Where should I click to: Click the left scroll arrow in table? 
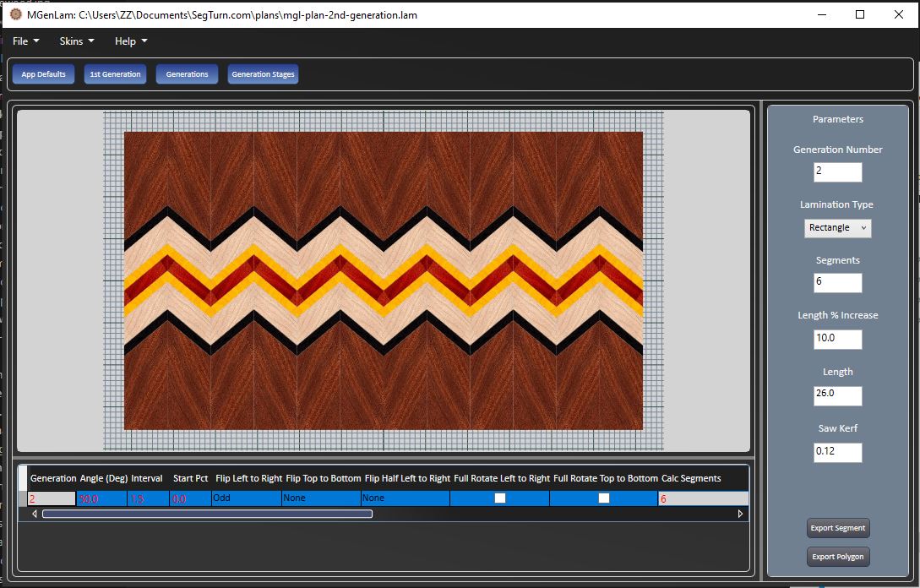pyautogui.click(x=35, y=514)
